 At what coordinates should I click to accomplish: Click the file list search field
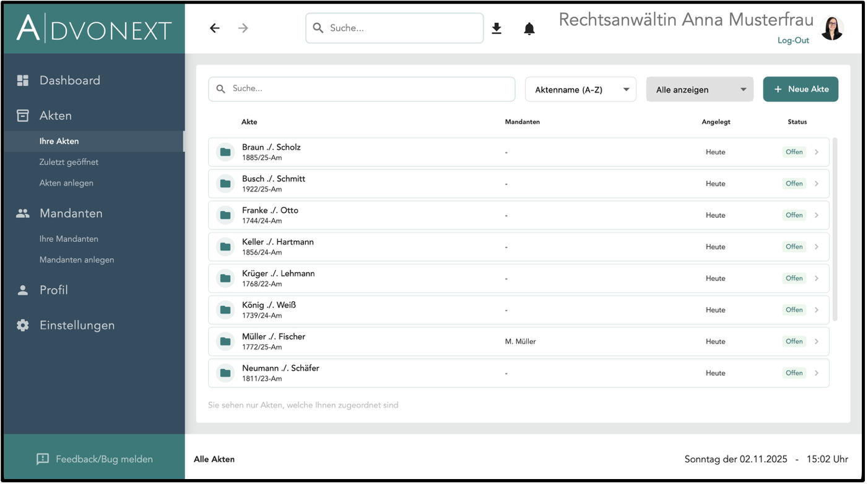(x=362, y=89)
